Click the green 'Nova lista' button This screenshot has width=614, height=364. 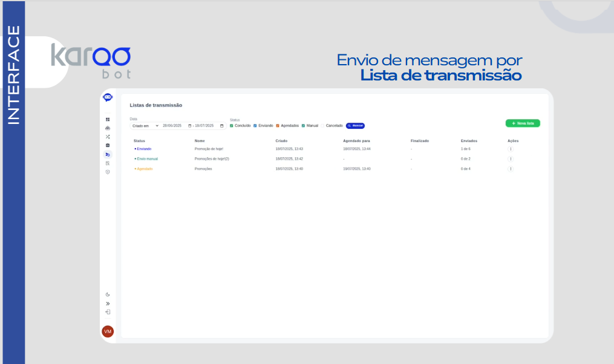(x=523, y=123)
